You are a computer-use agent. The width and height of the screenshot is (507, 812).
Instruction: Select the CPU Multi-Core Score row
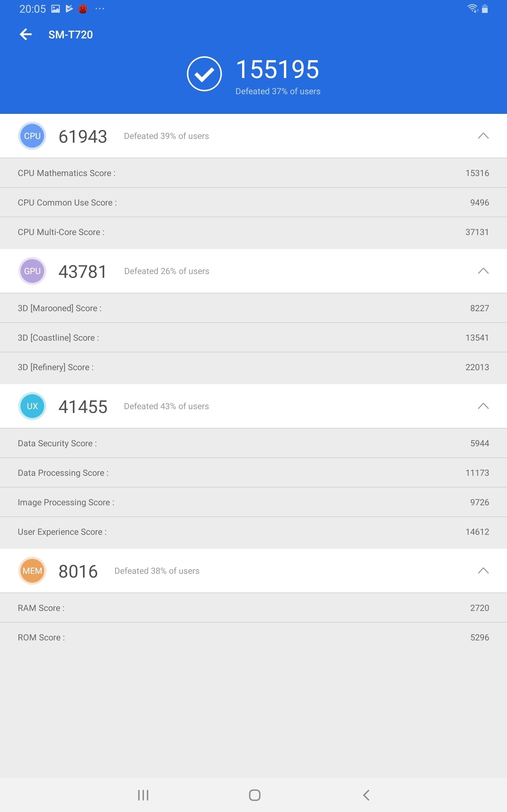click(253, 232)
